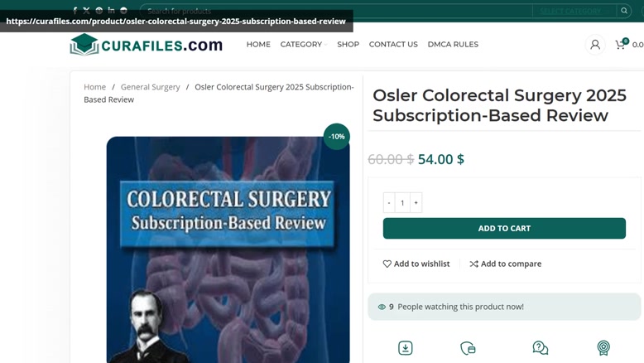
Task: Open the shopping cart icon
Action: point(621,44)
